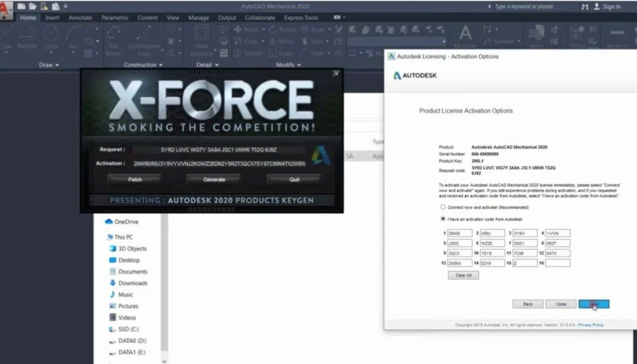Screen dimensions: 637x364
Task: Click the Insert block tool
Action: coord(536,36)
